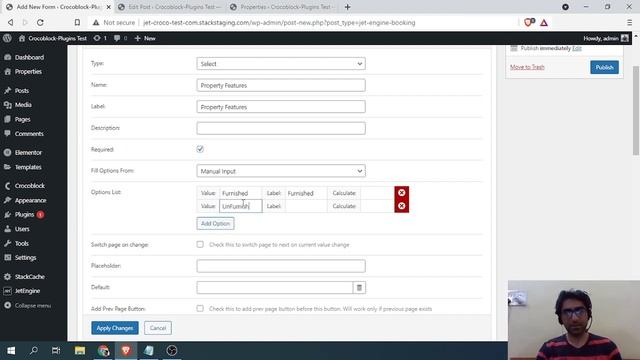Image resolution: width=640 pixels, height=360 pixels.
Task: Click the Publish button
Action: 604,67
